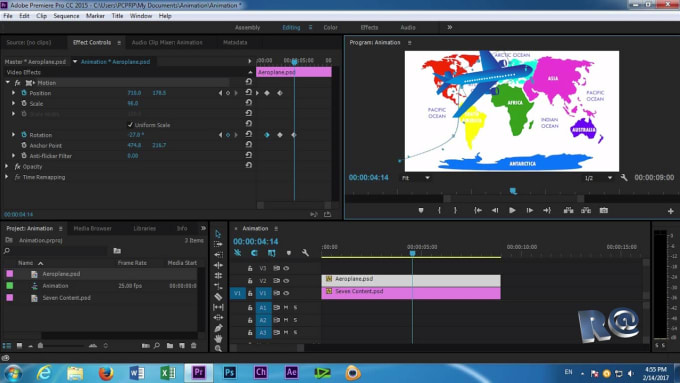Select the Track Select Forward tool
Screen dimensions: 680x383
(218, 244)
